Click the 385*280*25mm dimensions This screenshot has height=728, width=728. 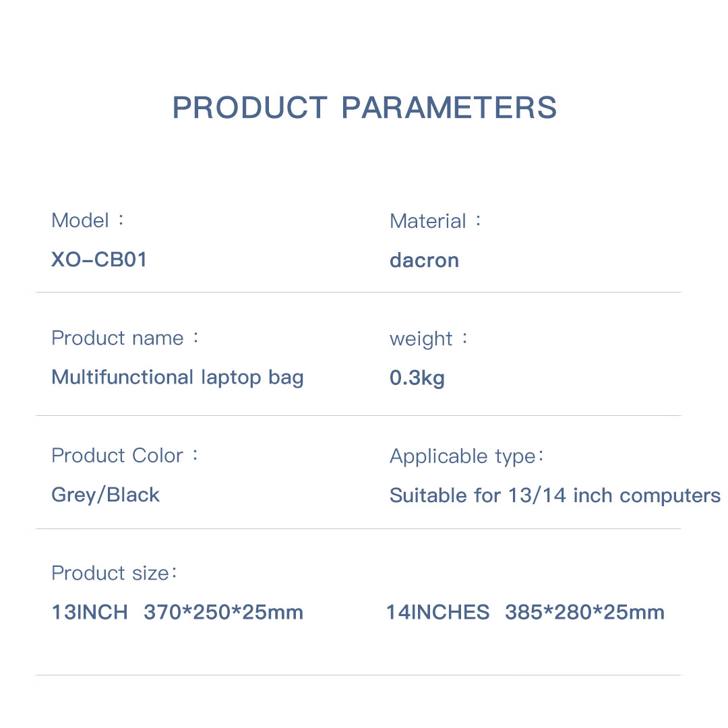click(584, 612)
